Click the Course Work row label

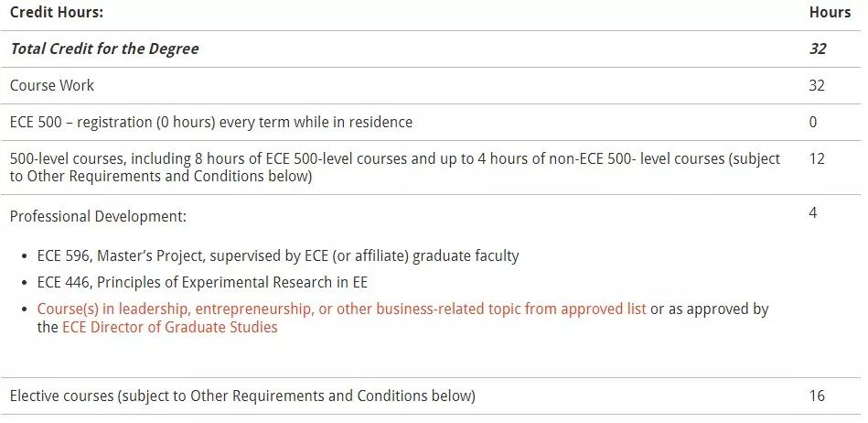(x=52, y=85)
